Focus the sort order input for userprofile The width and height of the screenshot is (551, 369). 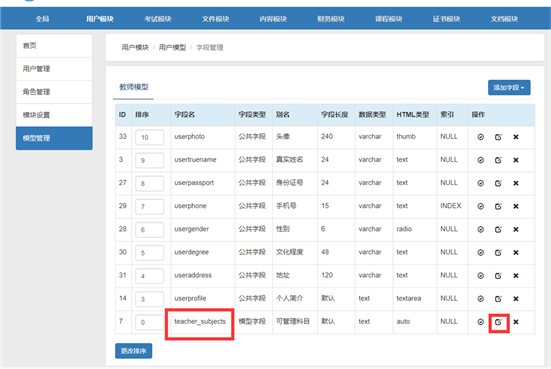point(149,299)
